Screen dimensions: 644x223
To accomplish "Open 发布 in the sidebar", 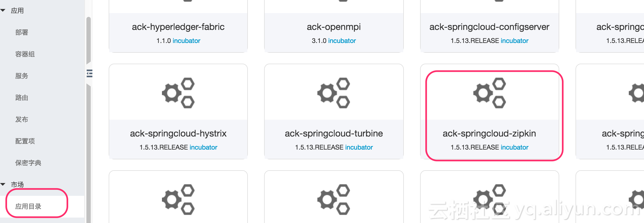I will click(x=22, y=119).
